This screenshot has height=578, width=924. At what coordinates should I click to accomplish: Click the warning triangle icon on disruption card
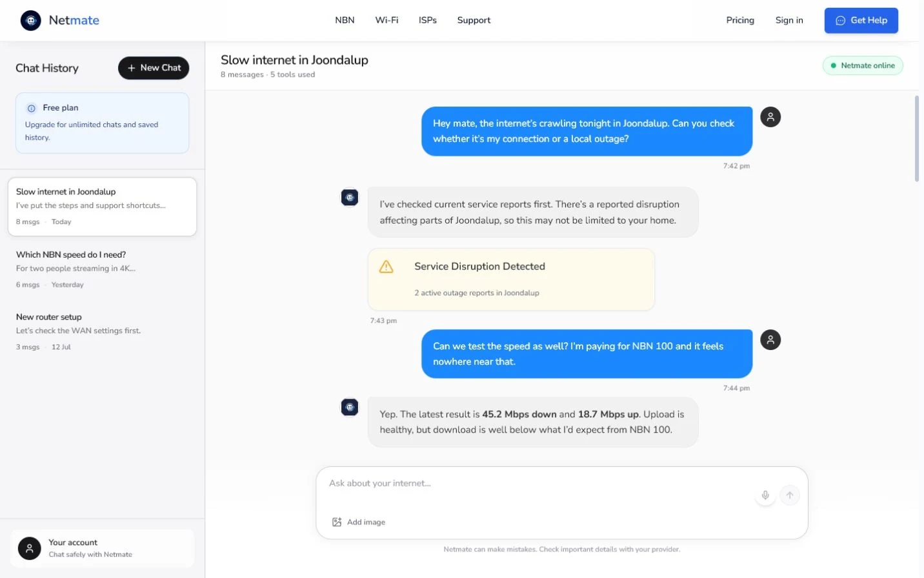coord(387,267)
